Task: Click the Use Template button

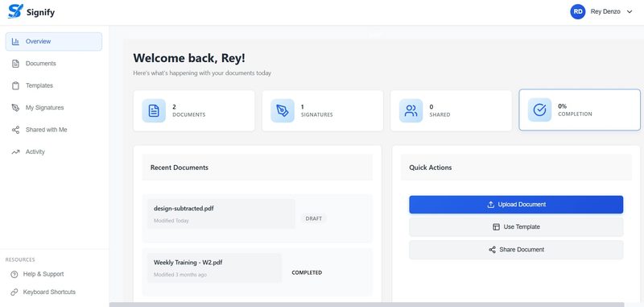Action: click(516, 227)
